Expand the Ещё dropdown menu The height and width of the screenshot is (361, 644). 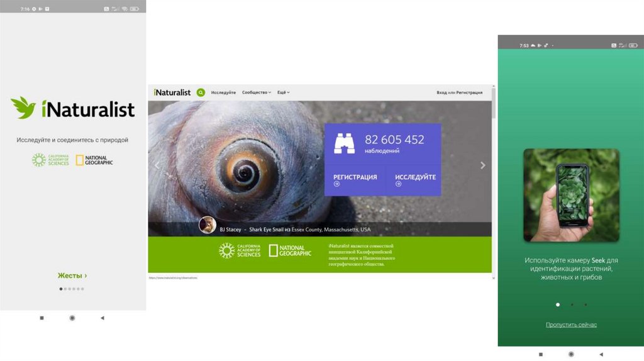click(283, 92)
